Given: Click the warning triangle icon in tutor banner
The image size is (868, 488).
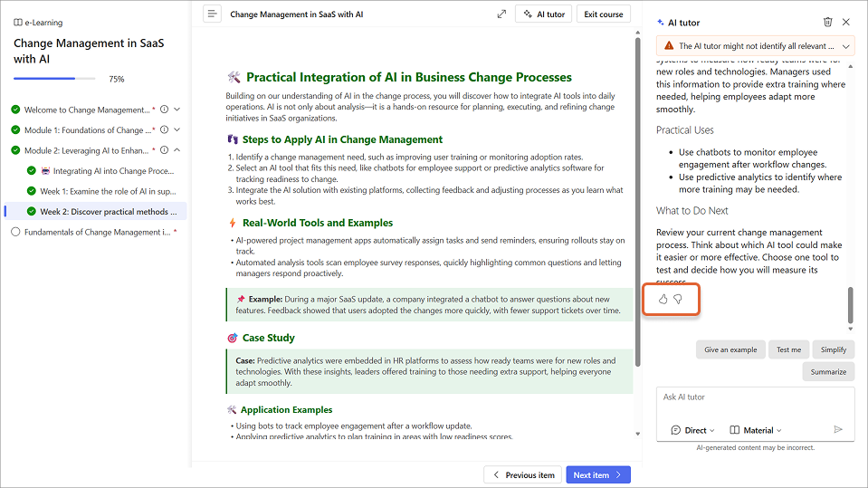Looking at the screenshot, I should pyautogui.click(x=669, y=46).
